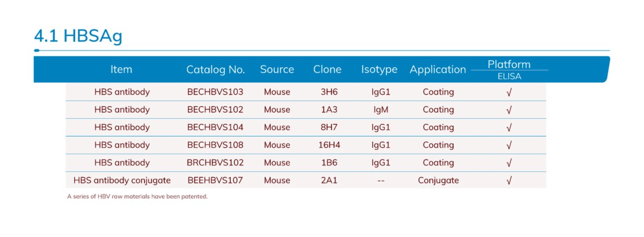Click the Platform header label
The image size is (644, 237).
pos(509,64)
